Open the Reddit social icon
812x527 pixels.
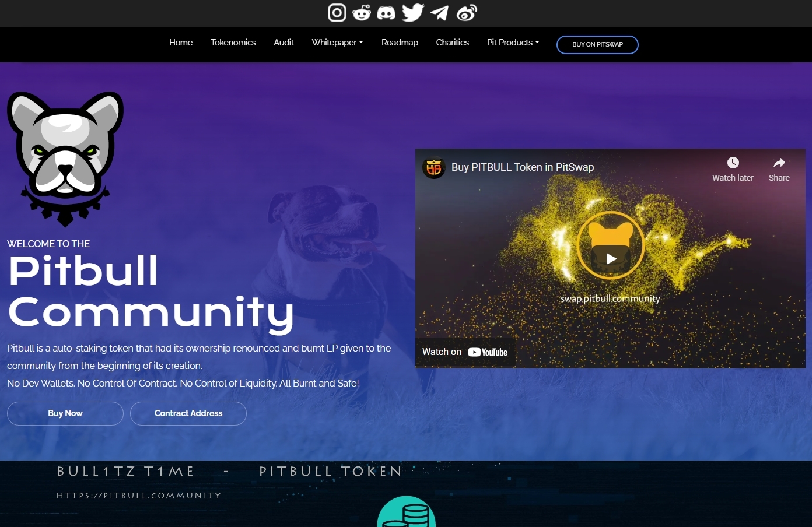(362, 13)
